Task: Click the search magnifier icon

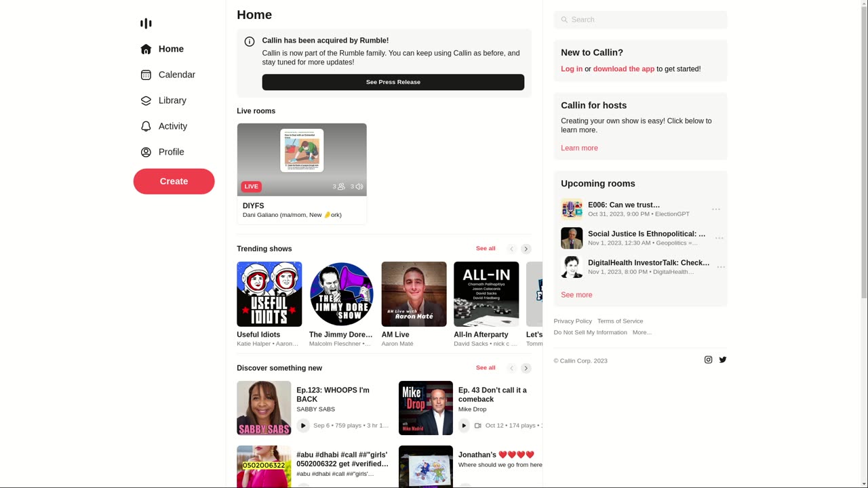Action: coord(564,20)
